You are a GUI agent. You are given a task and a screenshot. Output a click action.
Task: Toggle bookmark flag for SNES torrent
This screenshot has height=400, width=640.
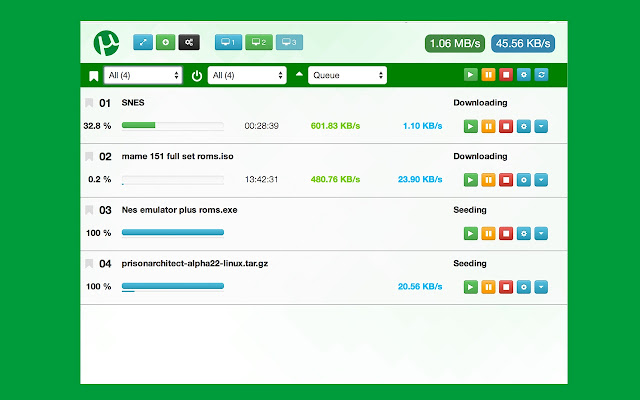click(89, 103)
